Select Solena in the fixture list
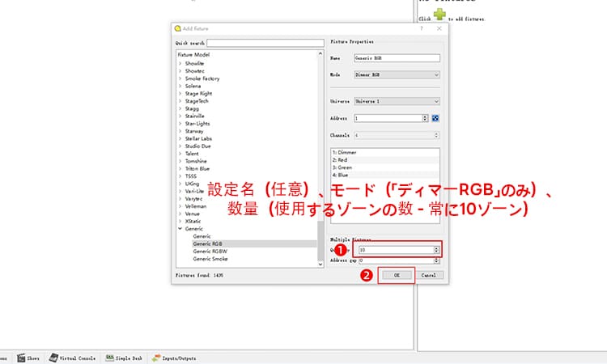Screen dimensions: 607x364 tap(193, 87)
